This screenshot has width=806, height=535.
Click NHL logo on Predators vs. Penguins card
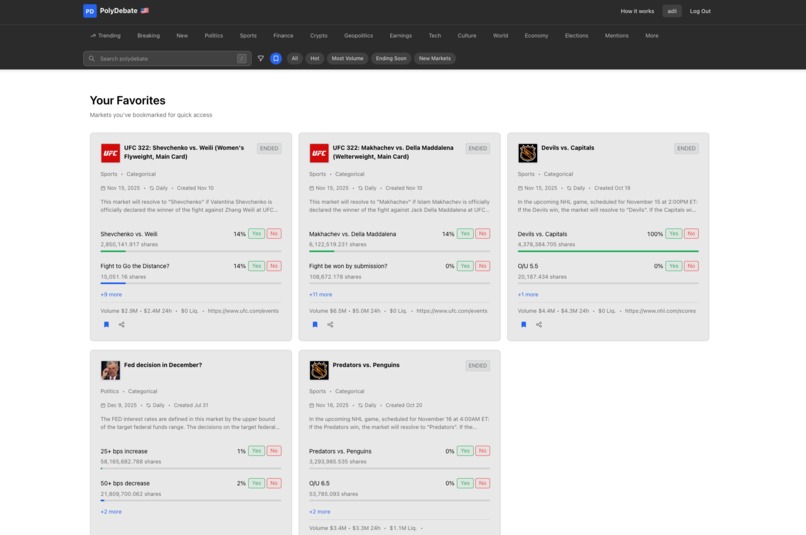(319, 370)
